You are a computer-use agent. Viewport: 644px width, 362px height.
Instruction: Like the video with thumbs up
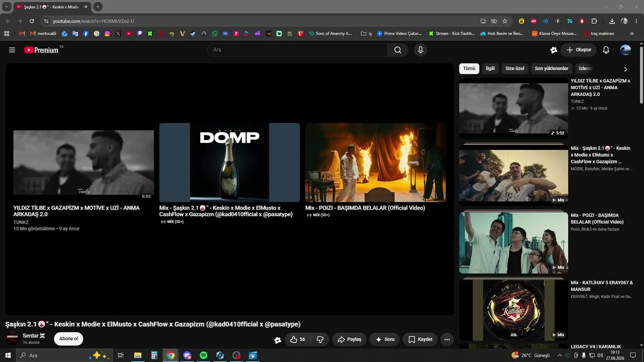tap(297, 339)
